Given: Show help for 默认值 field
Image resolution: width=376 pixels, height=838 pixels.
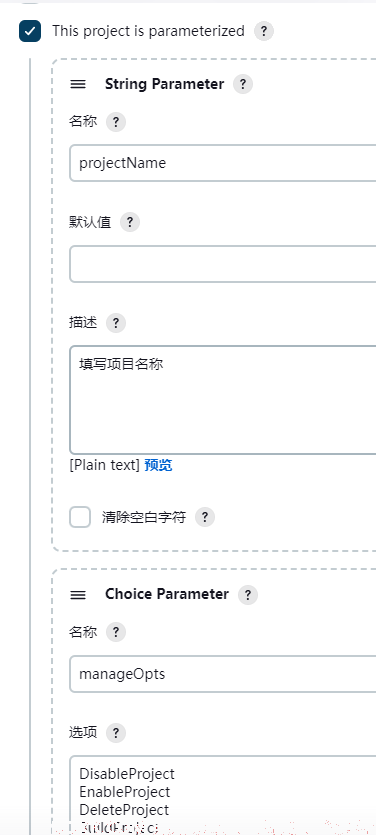Looking at the screenshot, I should point(130,222).
